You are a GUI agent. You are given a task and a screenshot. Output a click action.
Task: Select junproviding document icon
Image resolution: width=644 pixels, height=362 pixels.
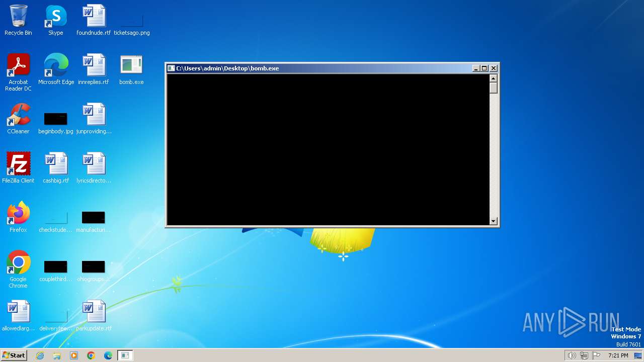pos(94,119)
